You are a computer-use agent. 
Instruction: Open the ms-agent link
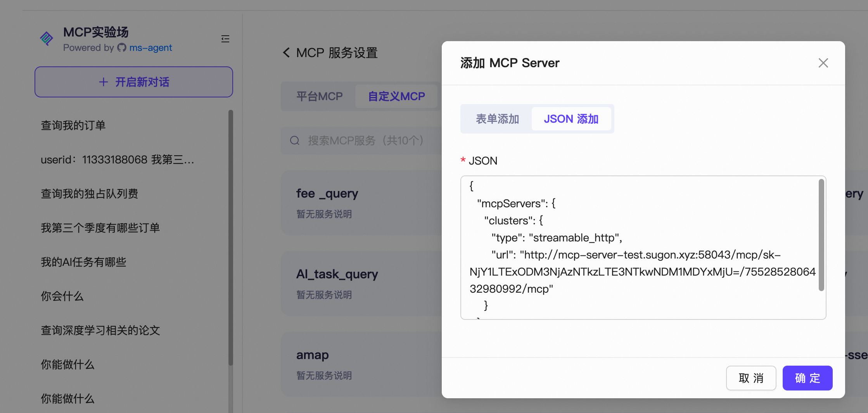[x=150, y=48]
